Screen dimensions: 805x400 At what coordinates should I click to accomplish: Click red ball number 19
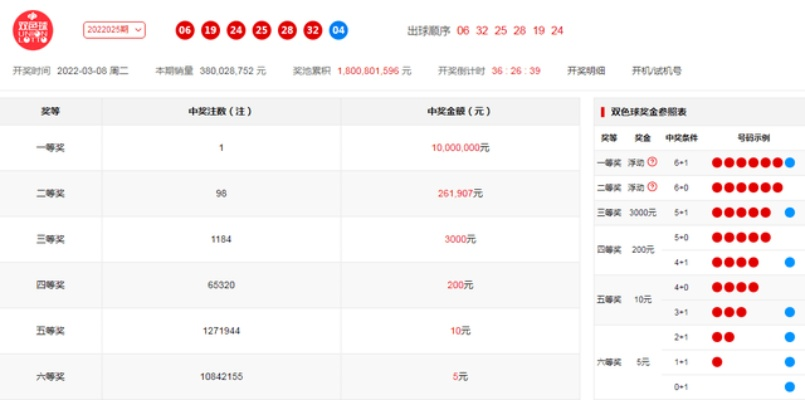210,30
